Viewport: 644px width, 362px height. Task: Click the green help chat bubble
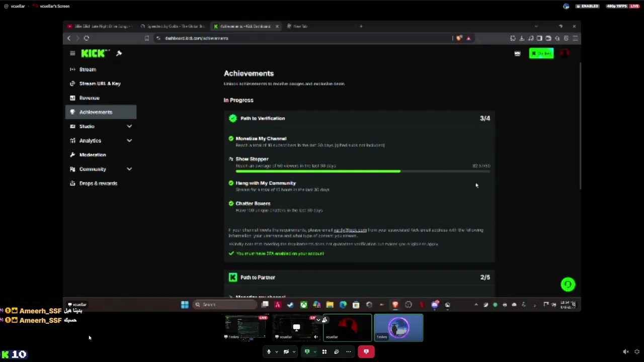568,285
